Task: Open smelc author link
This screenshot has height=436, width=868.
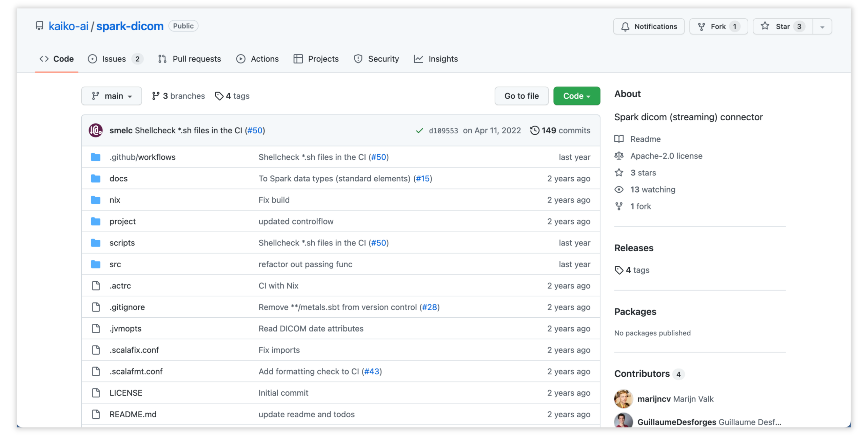Action: [x=121, y=130]
